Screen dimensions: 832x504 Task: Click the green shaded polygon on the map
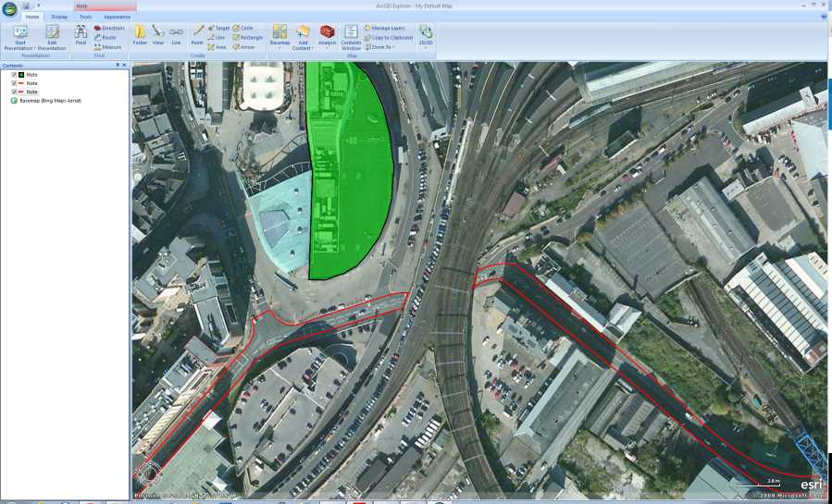coord(351,169)
